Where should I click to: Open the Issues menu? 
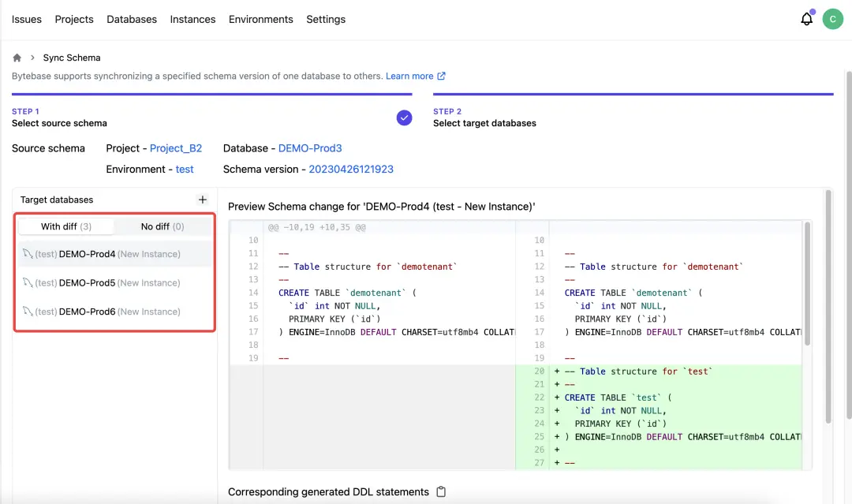click(27, 19)
